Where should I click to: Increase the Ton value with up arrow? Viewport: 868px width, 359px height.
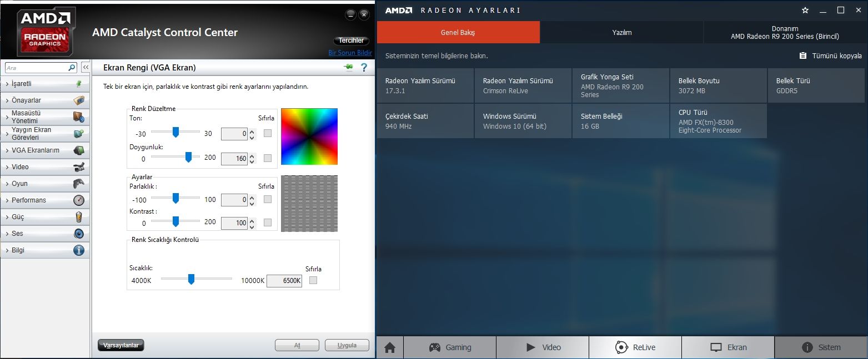point(252,132)
